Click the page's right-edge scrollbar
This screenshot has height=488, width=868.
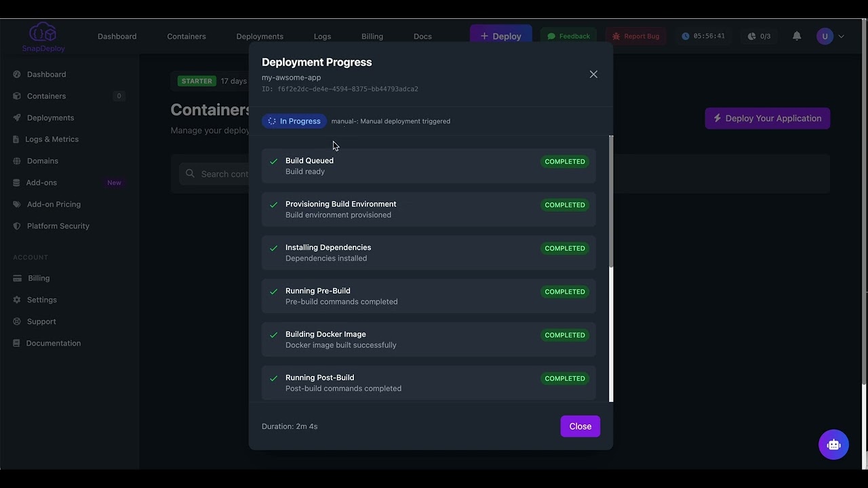863,203
